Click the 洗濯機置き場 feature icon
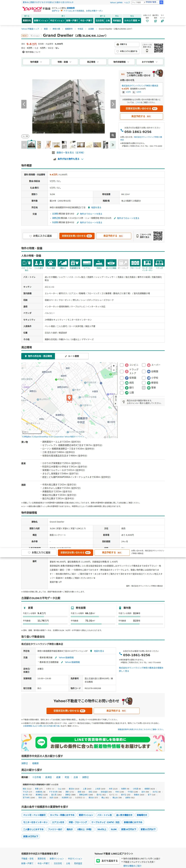The height and width of the screenshot is (868, 186). pos(75,263)
